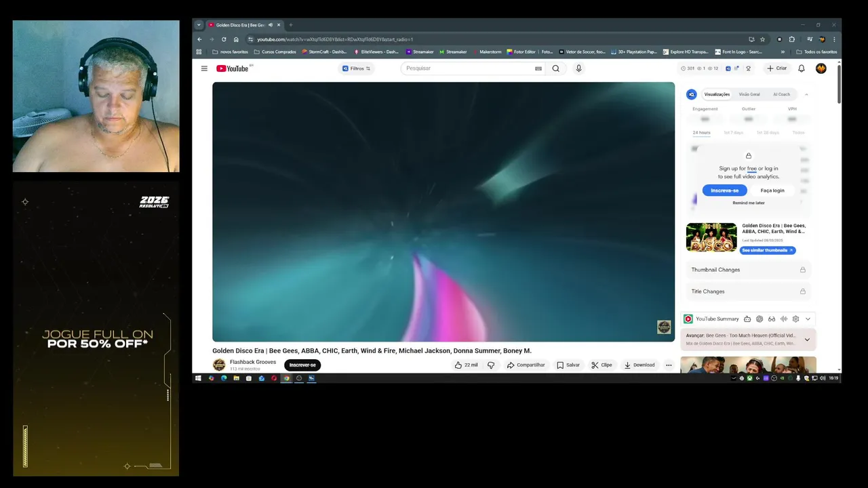Open the Compartilhar share dialog
This screenshot has height=488, width=868.
click(x=526, y=365)
